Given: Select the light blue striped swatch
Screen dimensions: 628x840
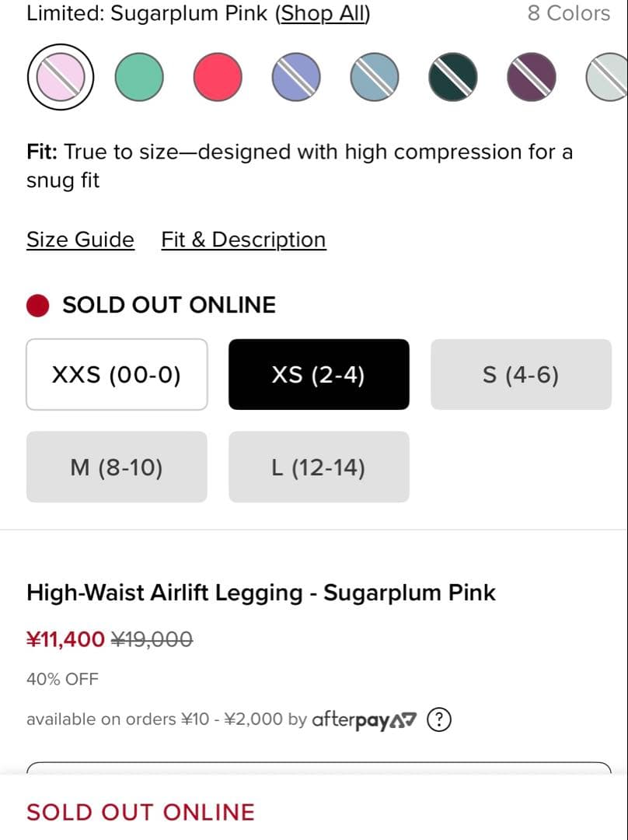Looking at the screenshot, I should (374, 77).
